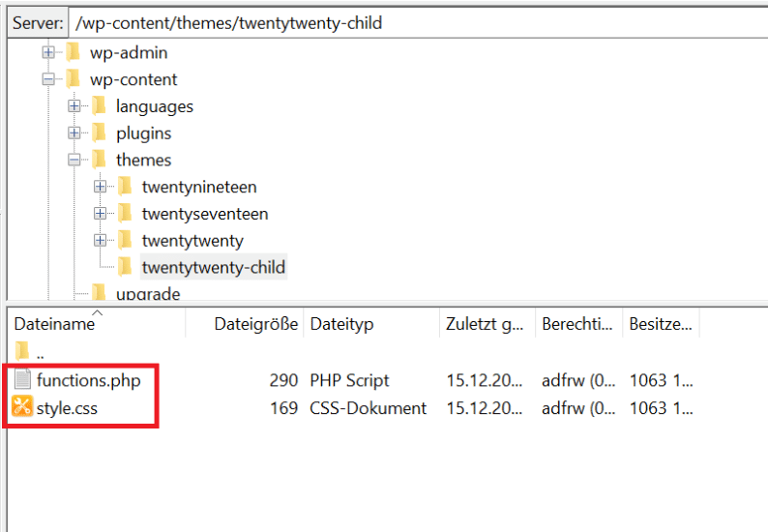Click the functions.php file icon

click(22, 380)
